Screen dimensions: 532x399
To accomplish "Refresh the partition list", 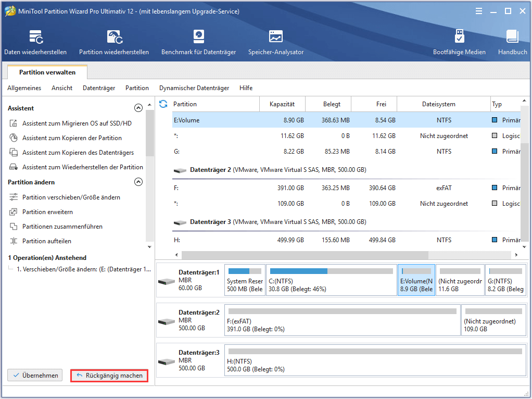I will (x=163, y=104).
